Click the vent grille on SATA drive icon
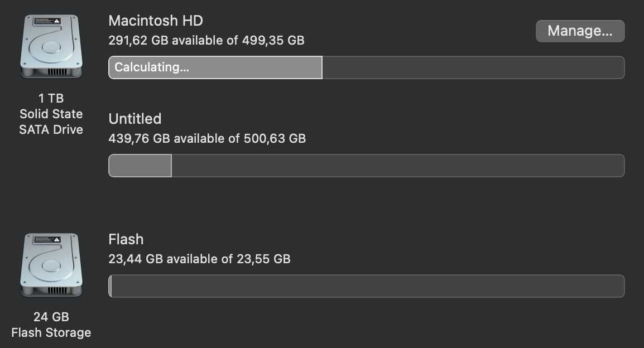 pos(57,72)
